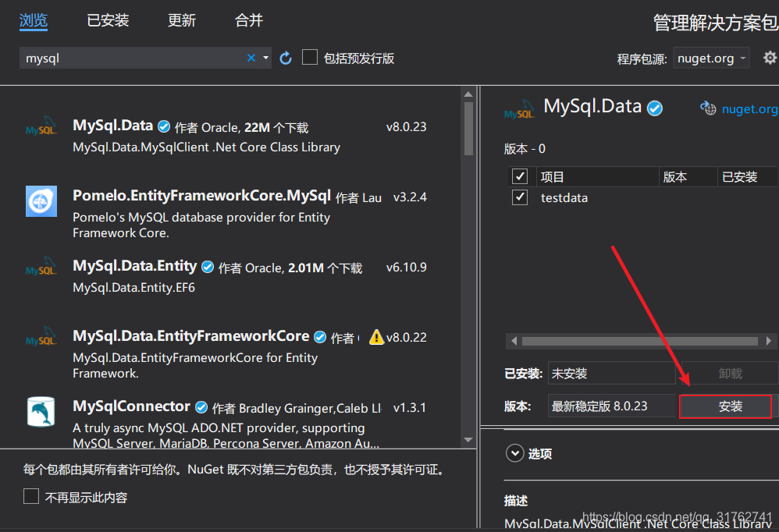Clear the mysql search text

251,58
